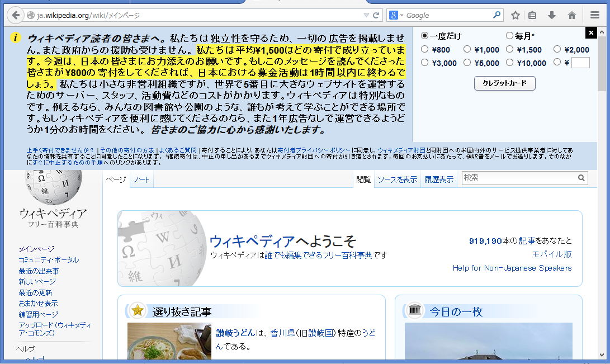610x364 pixels.
Task: Open 最近の更新 in sidebar
Action: (x=35, y=292)
